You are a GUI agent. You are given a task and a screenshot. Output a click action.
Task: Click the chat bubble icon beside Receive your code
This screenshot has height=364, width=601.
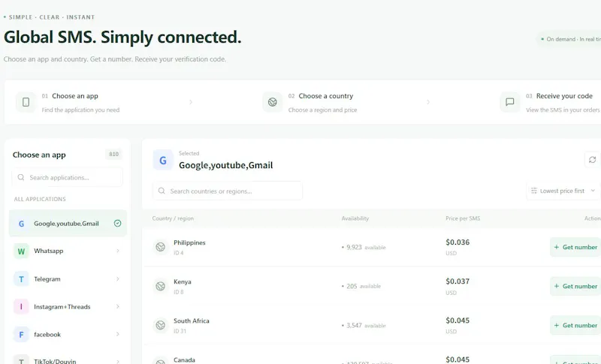(510, 102)
